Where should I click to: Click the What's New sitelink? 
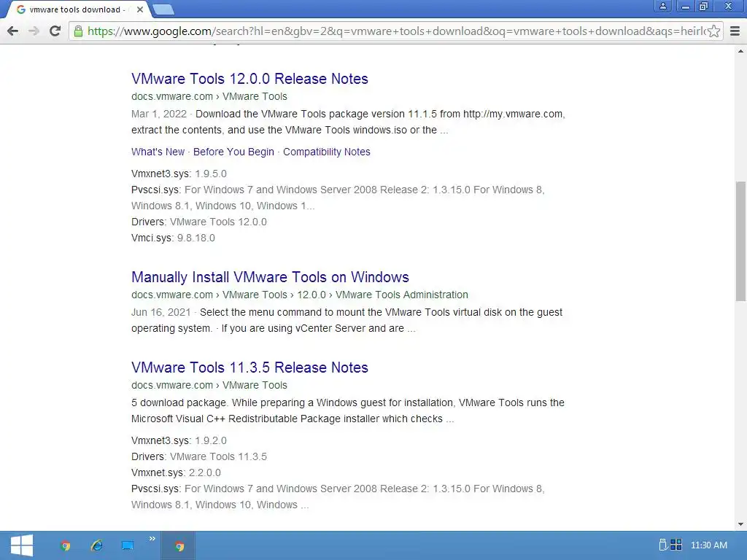point(158,152)
